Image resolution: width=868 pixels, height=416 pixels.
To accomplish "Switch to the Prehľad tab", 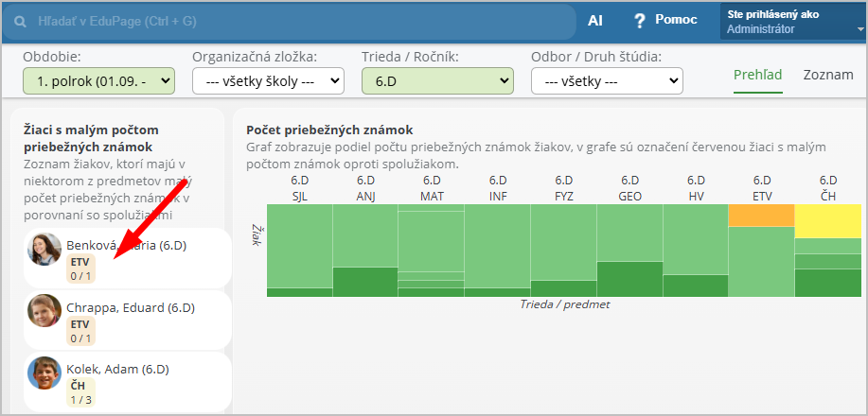I will pos(758,75).
